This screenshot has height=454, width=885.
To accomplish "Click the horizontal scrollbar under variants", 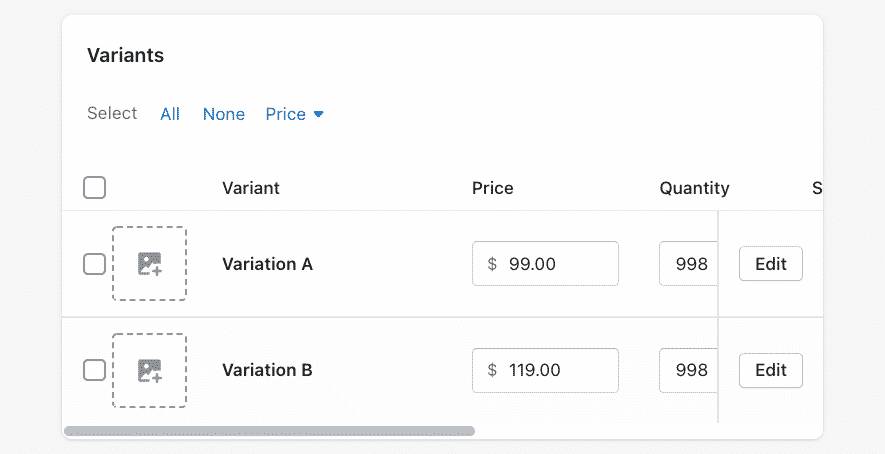I will pyautogui.click(x=269, y=431).
